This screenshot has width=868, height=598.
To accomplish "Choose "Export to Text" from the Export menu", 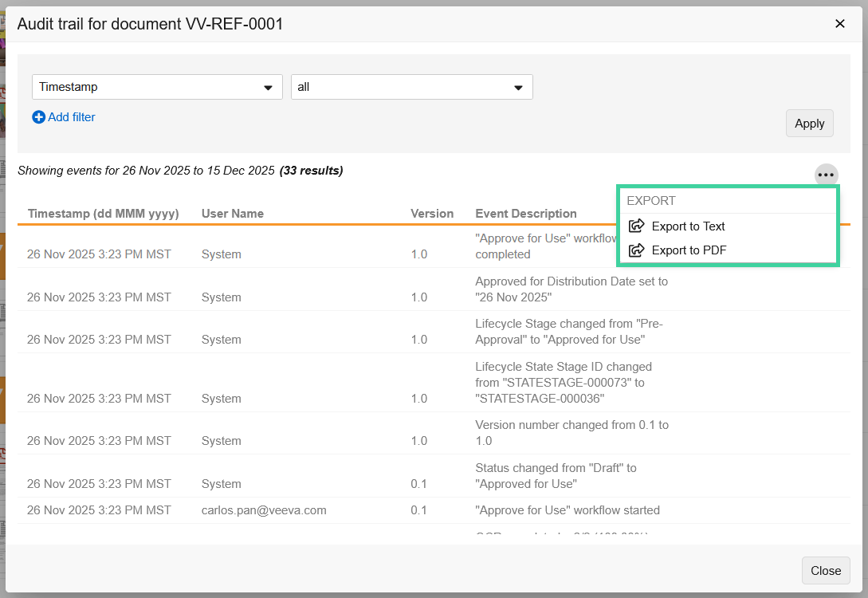I will [x=687, y=226].
